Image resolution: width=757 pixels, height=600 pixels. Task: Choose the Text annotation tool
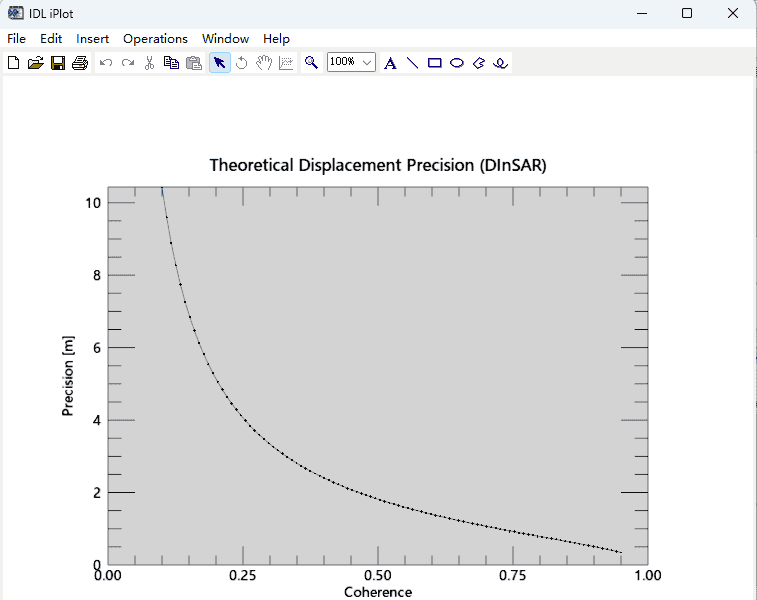(390, 63)
